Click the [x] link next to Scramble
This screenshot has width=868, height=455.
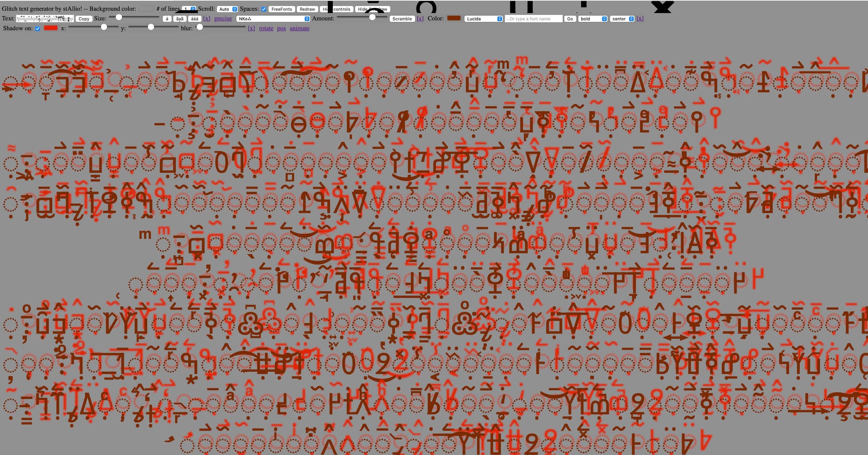click(420, 19)
